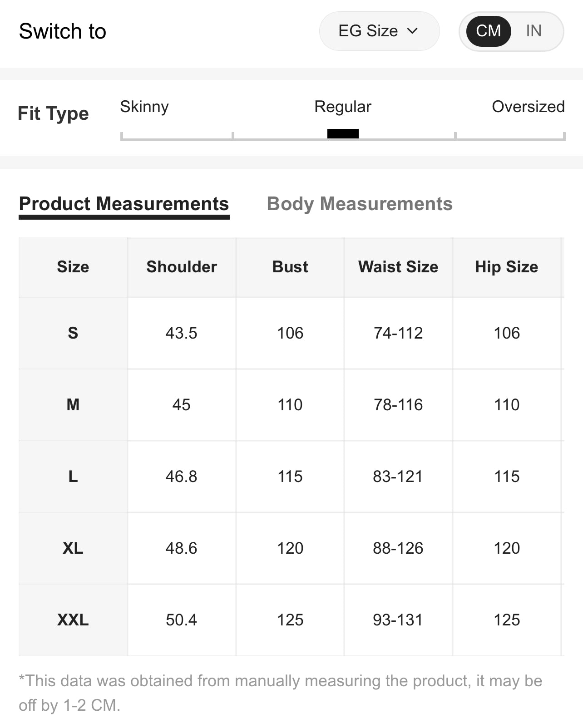Viewport: 583px width, 728px height.
Task: Switch units to IN
Action: 534,31
